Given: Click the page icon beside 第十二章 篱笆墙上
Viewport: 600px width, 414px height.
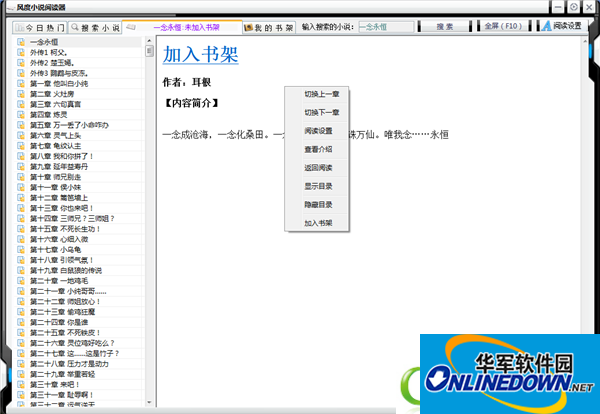Looking at the screenshot, I should (x=21, y=197).
